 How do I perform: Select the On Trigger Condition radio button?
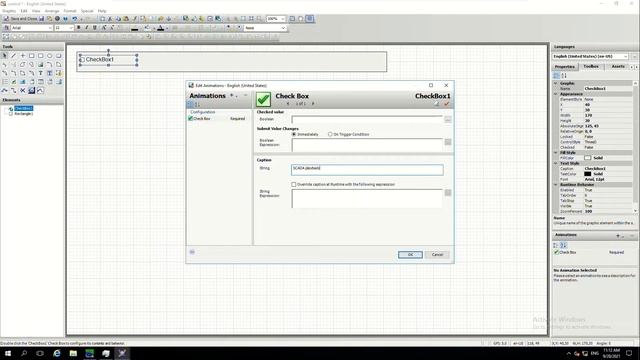330,134
